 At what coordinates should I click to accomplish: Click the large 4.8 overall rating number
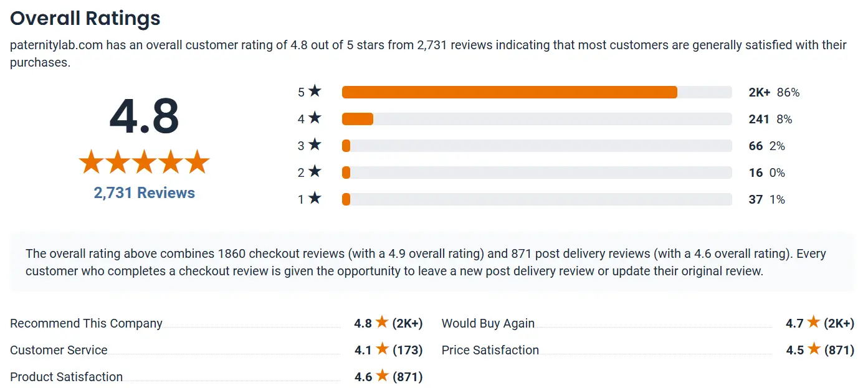click(x=145, y=116)
